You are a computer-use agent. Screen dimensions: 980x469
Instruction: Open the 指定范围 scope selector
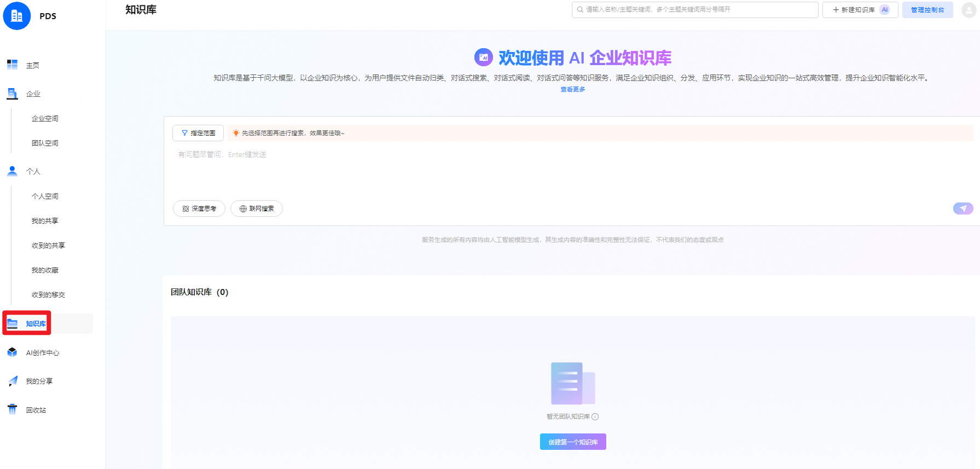(198, 133)
